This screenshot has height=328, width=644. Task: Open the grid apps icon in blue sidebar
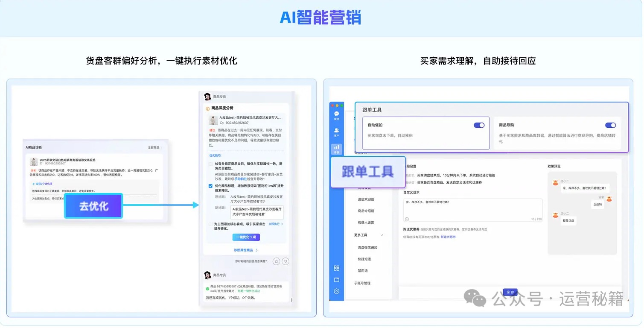coord(336,268)
